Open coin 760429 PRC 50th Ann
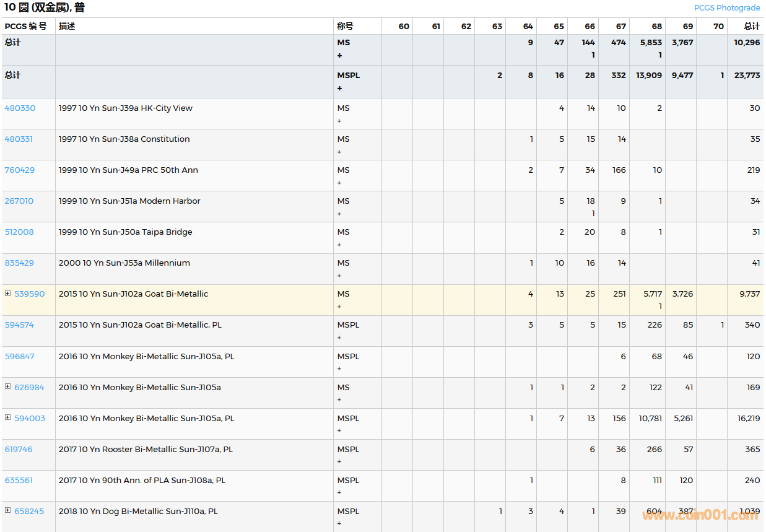 (19, 170)
